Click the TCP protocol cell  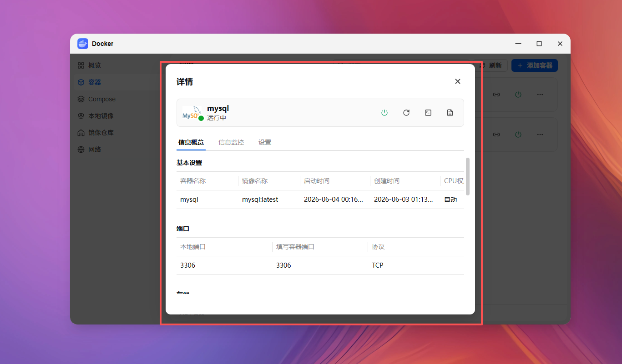coord(378,265)
